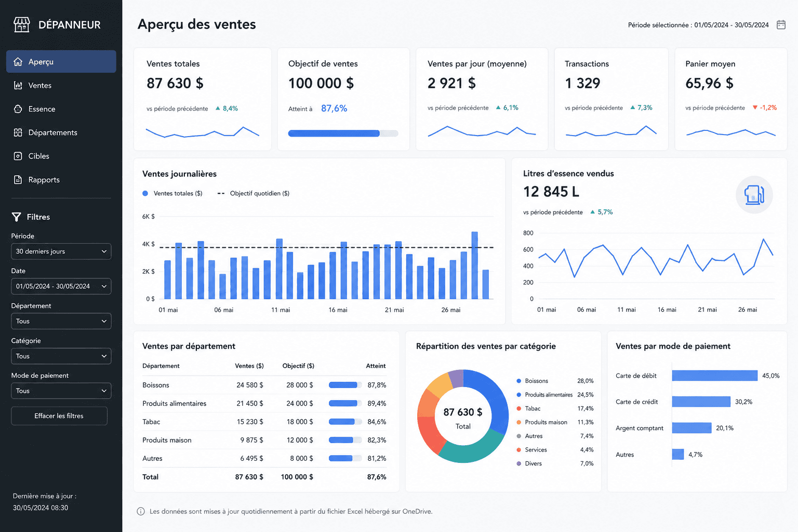Click the home icon beside Aperçu
This screenshot has width=798, height=532.
(x=18, y=62)
